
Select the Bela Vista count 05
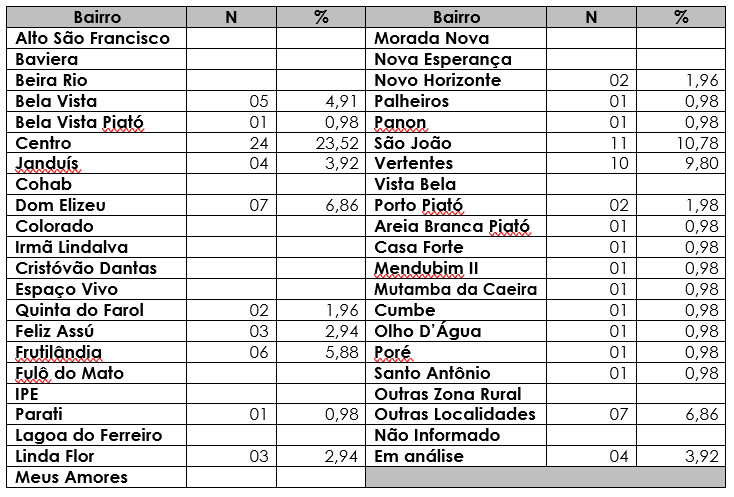(259, 101)
